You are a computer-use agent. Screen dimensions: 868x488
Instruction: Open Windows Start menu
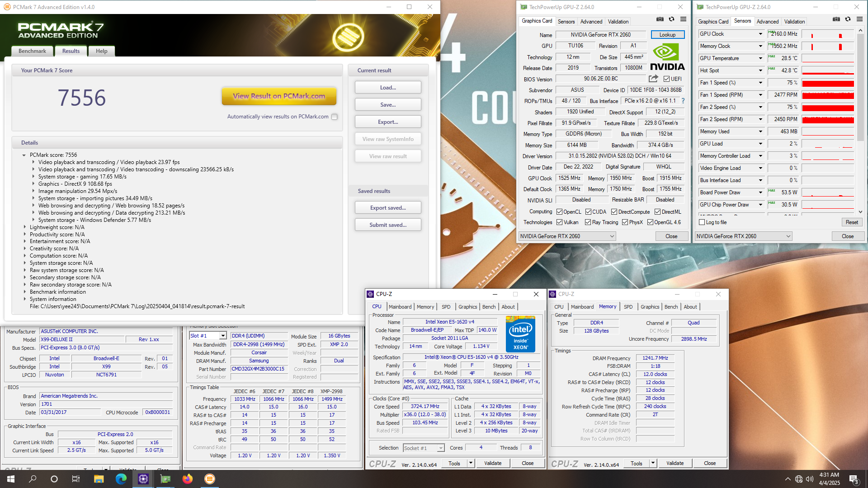coord(11,479)
